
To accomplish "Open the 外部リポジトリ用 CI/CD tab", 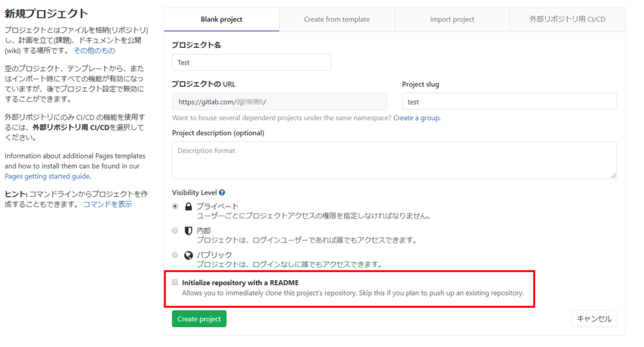I will (567, 19).
